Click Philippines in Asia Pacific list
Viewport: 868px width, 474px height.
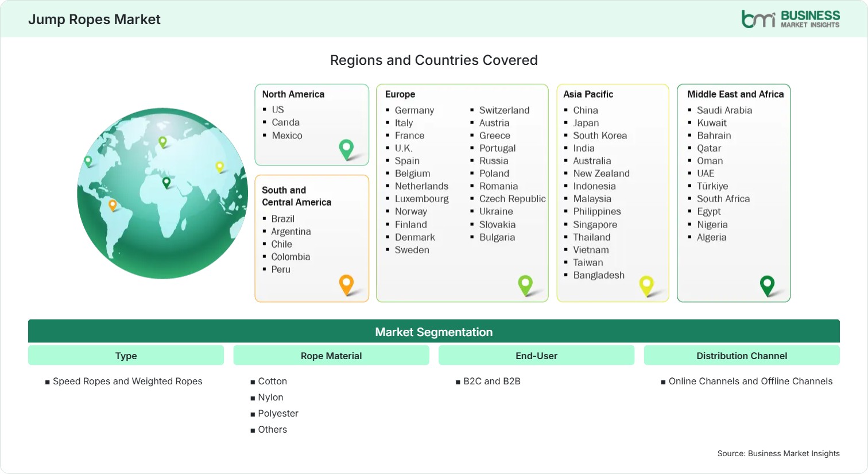596,211
